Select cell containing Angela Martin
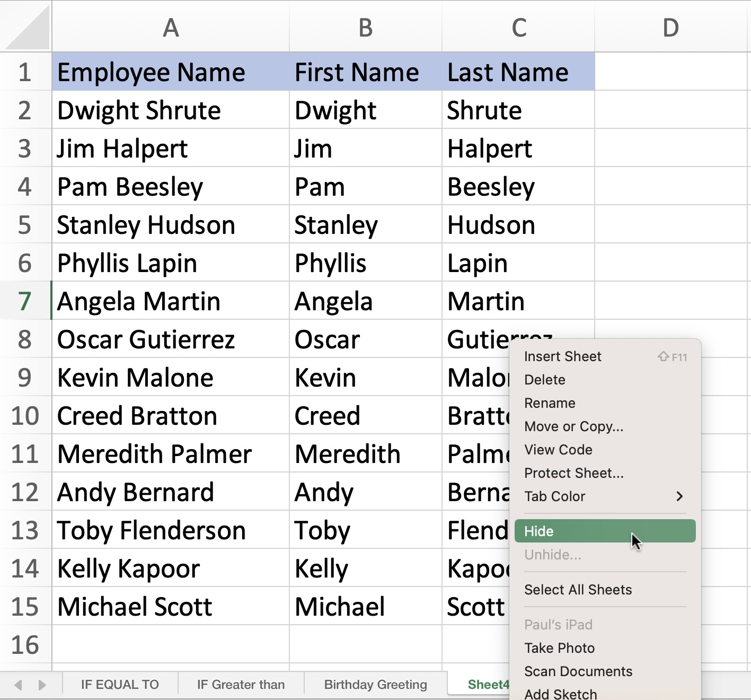This screenshot has width=751, height=700. [171, 301]
